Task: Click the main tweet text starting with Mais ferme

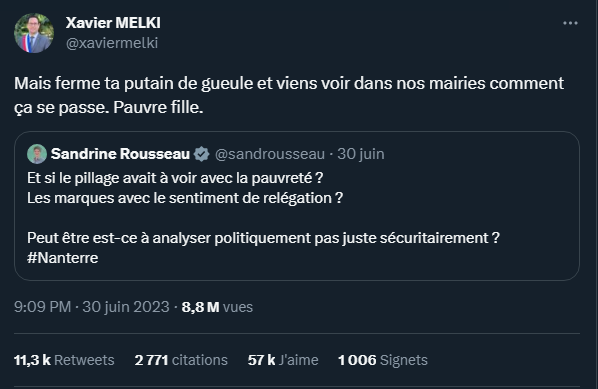Action: click(289, 95)
